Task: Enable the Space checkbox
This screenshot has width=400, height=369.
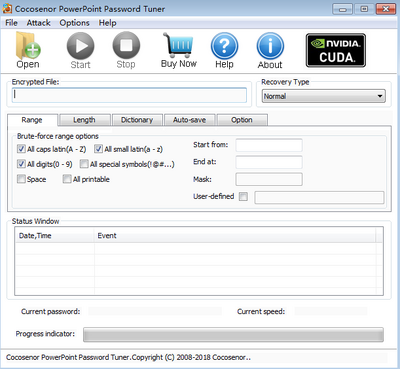Action: (21, 179)
